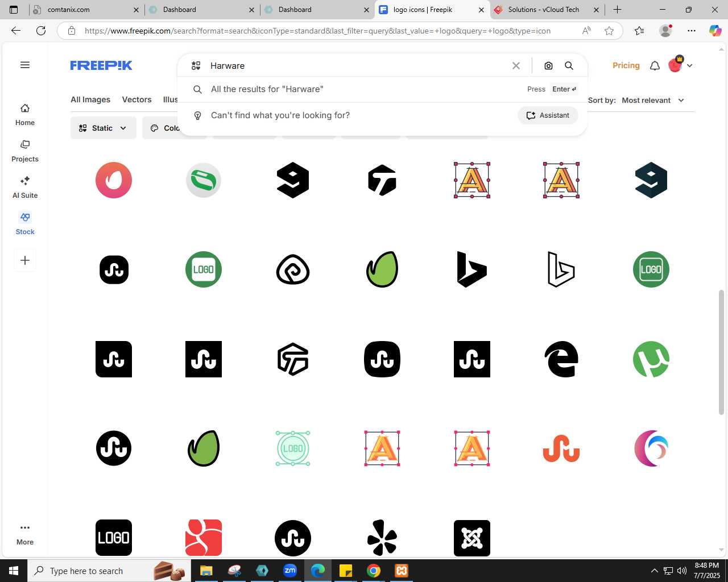The image size is (728, 582).
Task: Open a new browser tab
Action: 617,10
